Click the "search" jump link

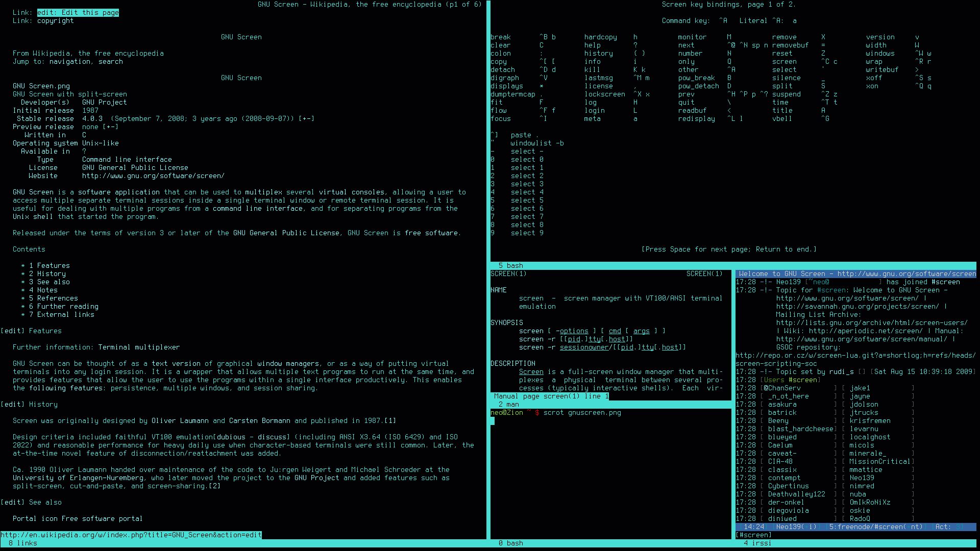[110, 61]
